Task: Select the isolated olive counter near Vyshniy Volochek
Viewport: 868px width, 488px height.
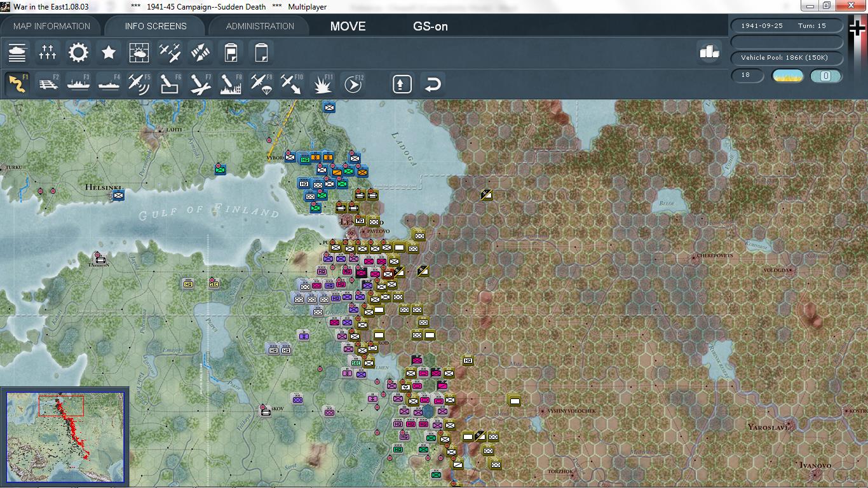Action: coord(515,400)
